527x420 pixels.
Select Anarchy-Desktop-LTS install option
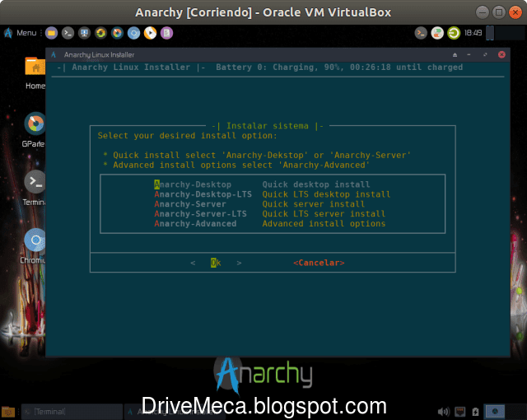pyautogui.click(x=203, y=194)
